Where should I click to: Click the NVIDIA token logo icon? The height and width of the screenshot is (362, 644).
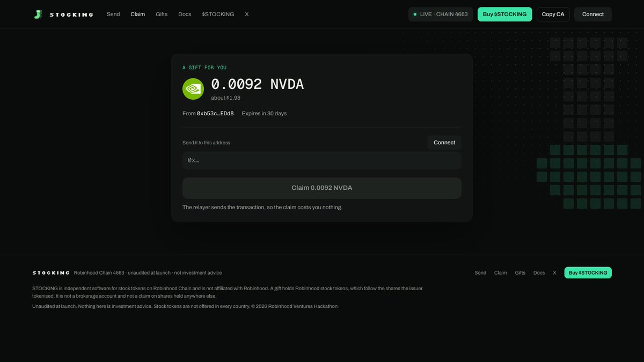pos(193,89)
